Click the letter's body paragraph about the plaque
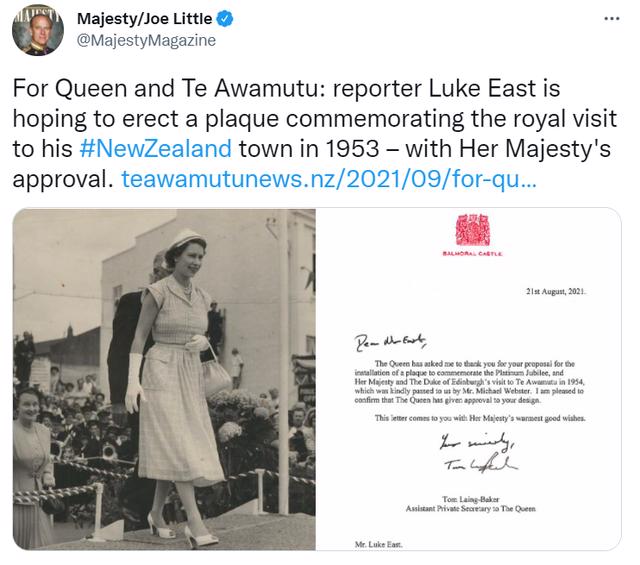This screenshot has width=640, height=565. tap(469, 382)
